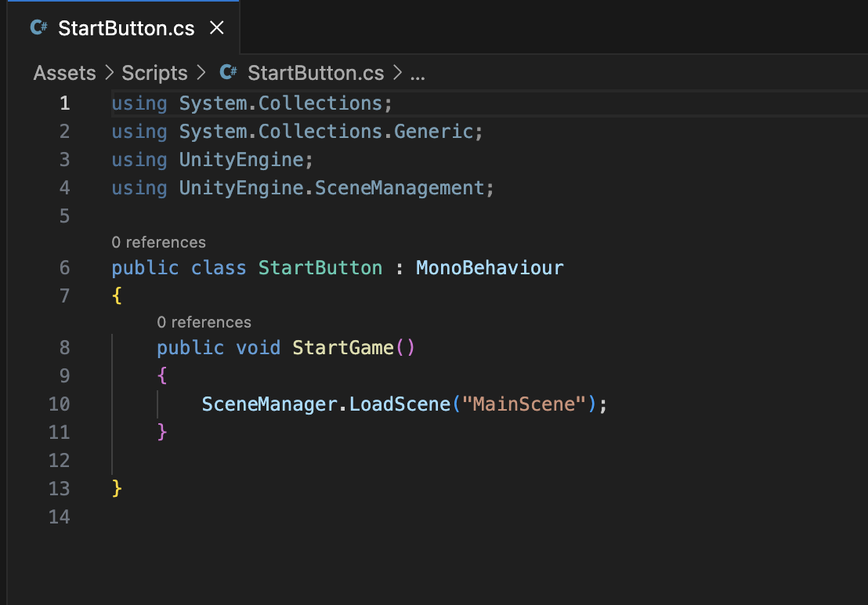
Task: Show references above StartButton class
Action: point(158,242)
